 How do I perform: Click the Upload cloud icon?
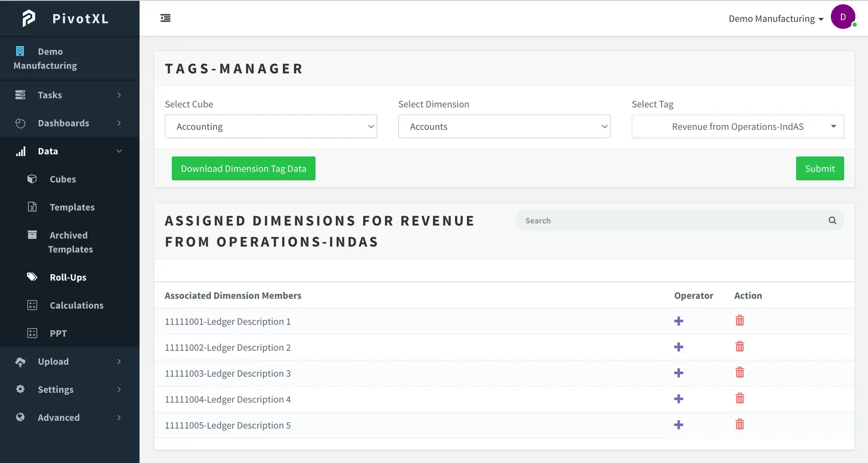tap(20, 362)
